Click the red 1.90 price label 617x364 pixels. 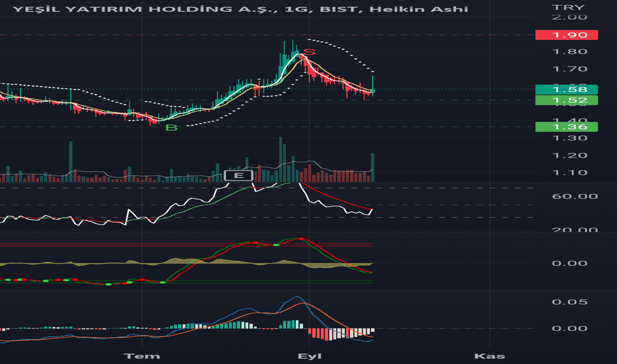coord(567,35)
